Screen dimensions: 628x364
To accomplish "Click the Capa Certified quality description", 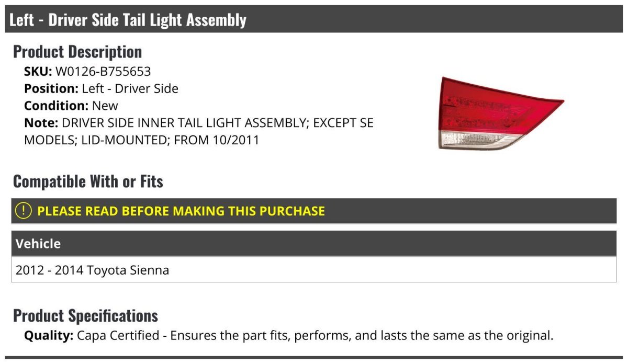I will pyautogui.click(x=315, y=335).
